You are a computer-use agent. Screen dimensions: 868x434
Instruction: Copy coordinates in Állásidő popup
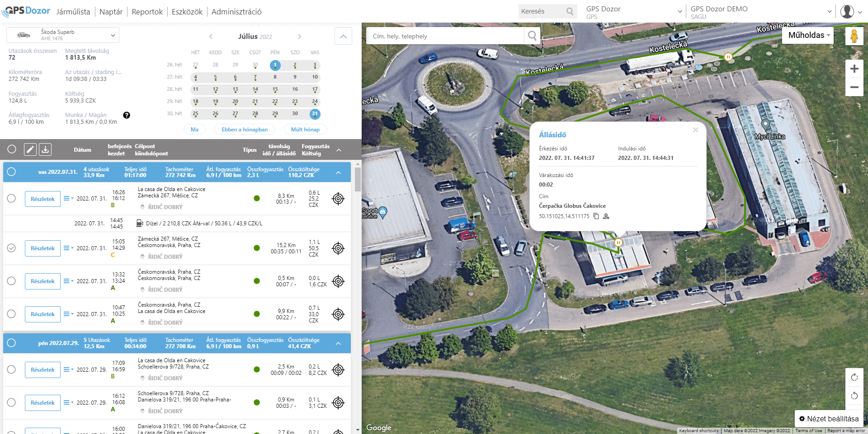(x=596, y=216)
